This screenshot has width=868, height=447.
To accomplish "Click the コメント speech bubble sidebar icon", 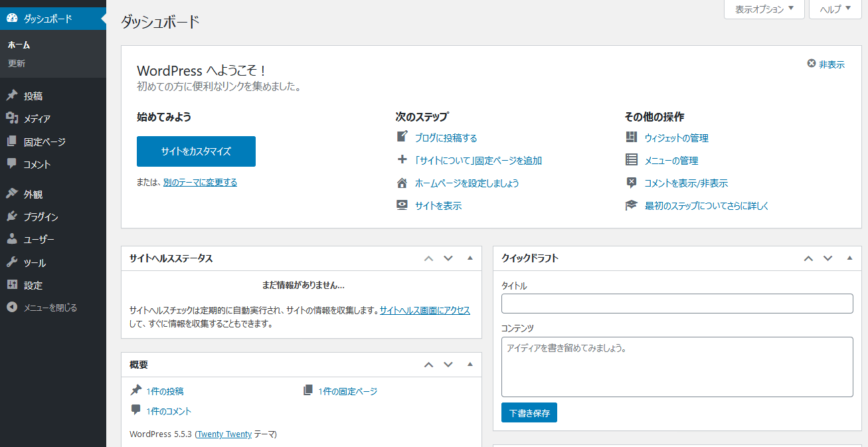I will coord(12,163).
